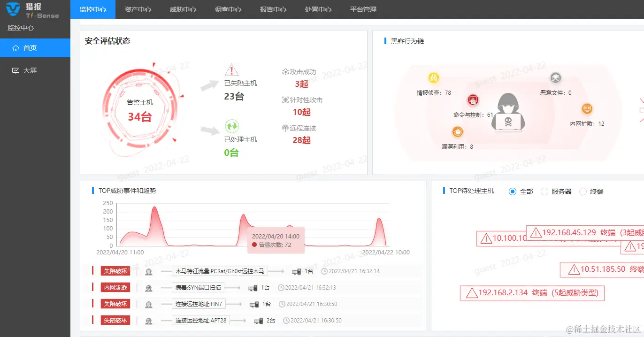This screenshot has width=644, height=337.
Task: Click host tag 192.168.2.134 终端
Action: (x=532, y=293)
